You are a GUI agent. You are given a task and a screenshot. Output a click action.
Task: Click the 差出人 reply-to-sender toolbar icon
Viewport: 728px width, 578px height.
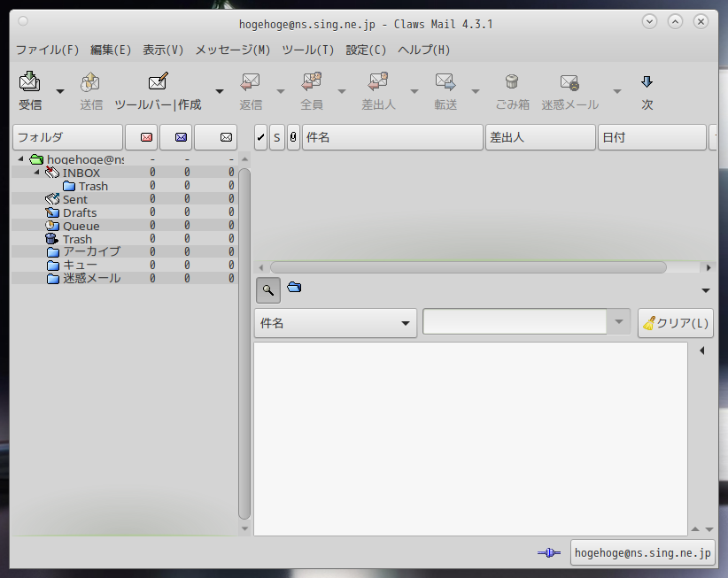pyautogui.click(x=378, y=81)
